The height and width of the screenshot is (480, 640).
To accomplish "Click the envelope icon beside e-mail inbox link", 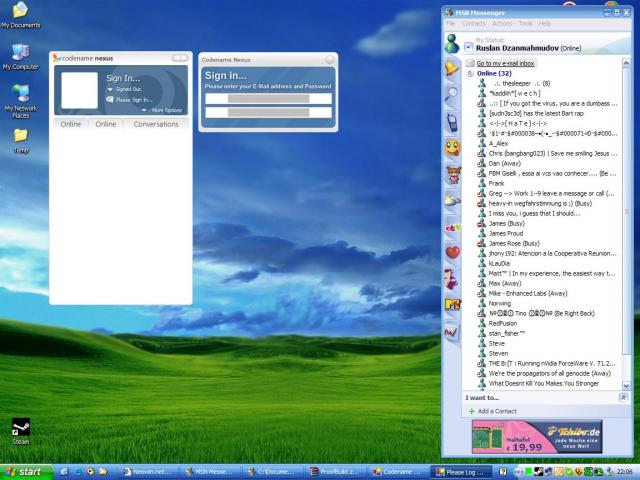I will point(470,63).
